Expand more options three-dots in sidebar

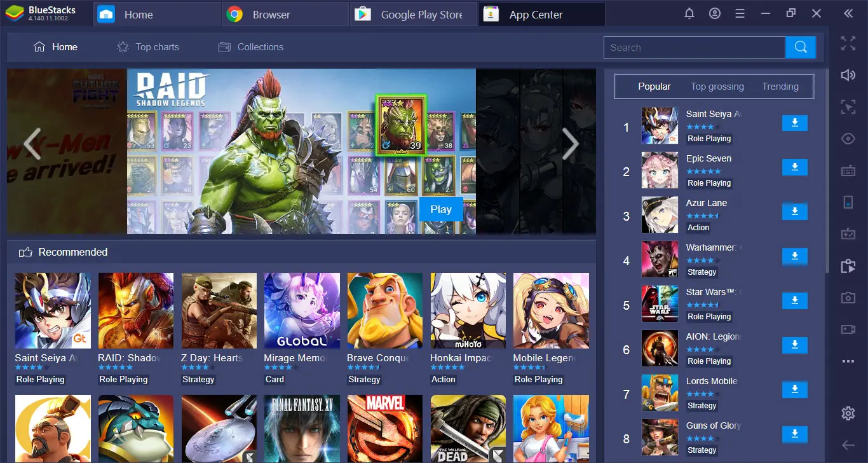click(848, 361)
